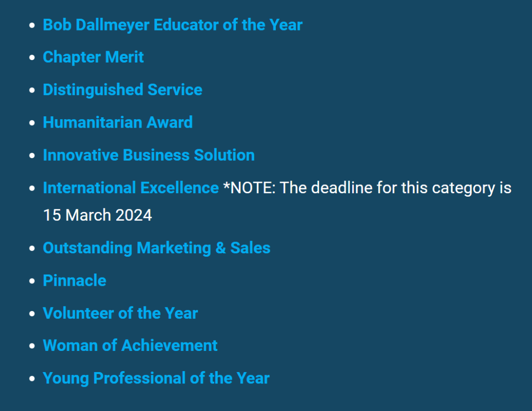Click the Pinnacle award link

74,280
